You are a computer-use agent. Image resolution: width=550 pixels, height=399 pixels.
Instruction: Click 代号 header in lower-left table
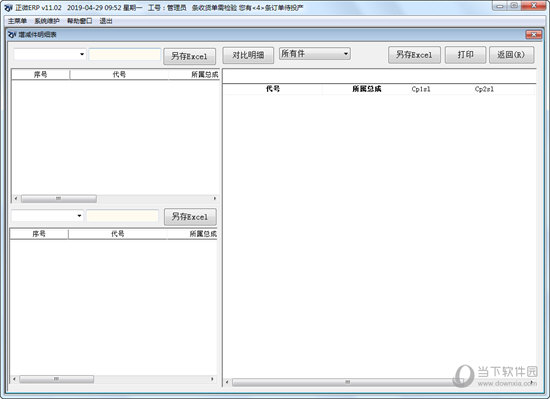tap(118, 234)
